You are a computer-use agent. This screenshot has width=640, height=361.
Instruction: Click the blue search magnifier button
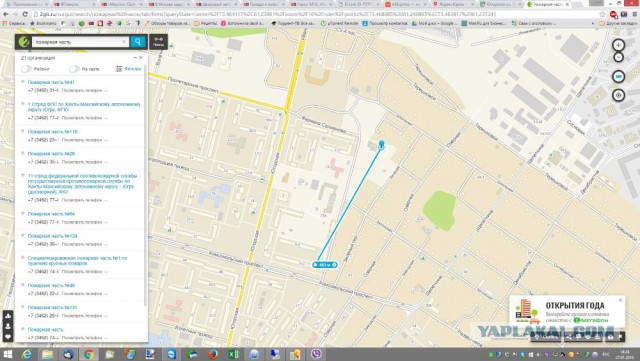pyautogui.click(x=138, y=42)
